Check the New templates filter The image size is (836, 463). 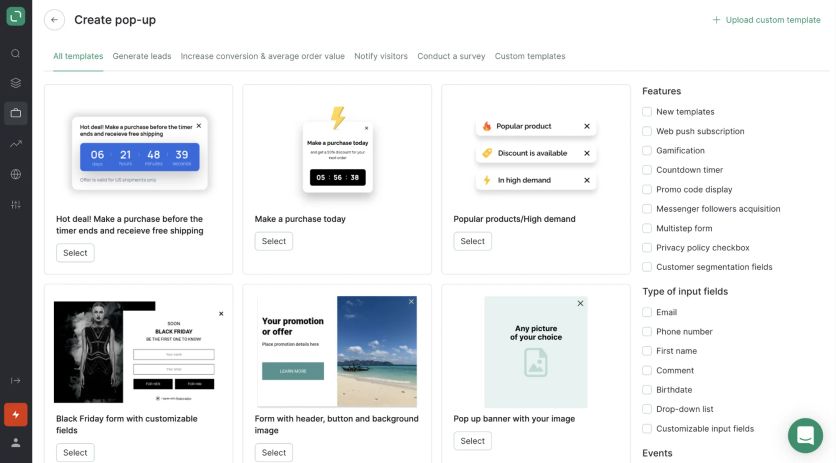[x=647, y=111]
